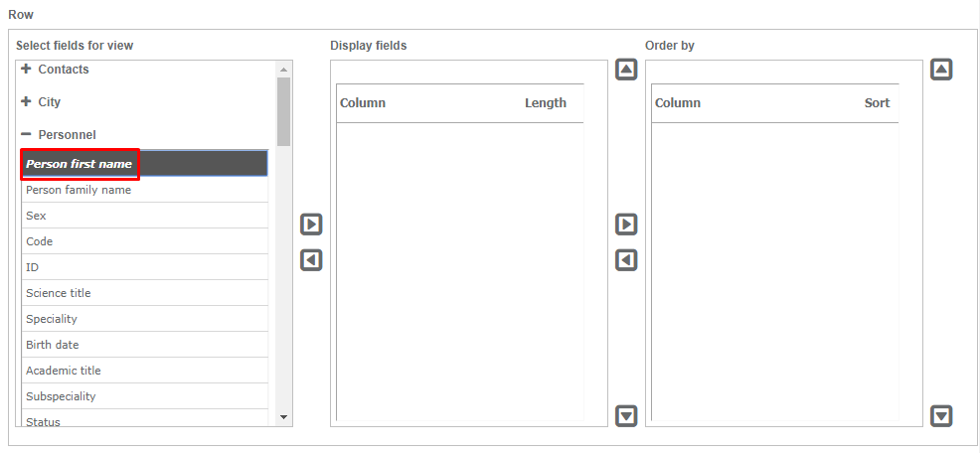The image size is (980, 453).
Task: Move display field up with top arrow
Action: (x=626, y=70)
